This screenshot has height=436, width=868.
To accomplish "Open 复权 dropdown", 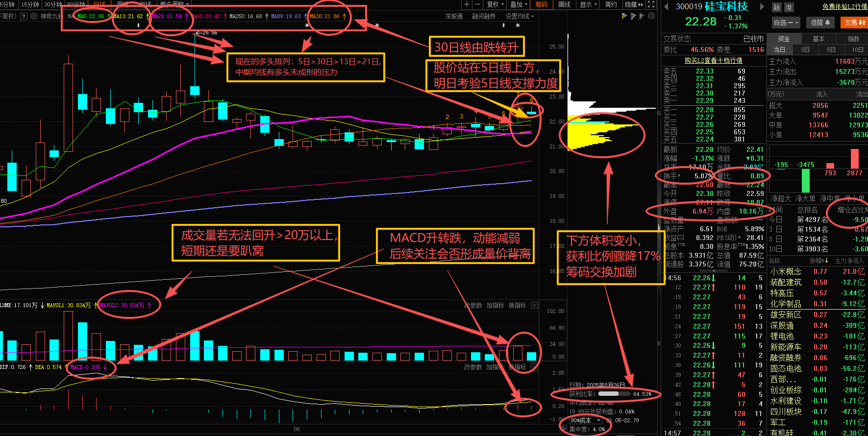I will click(496, 4).
